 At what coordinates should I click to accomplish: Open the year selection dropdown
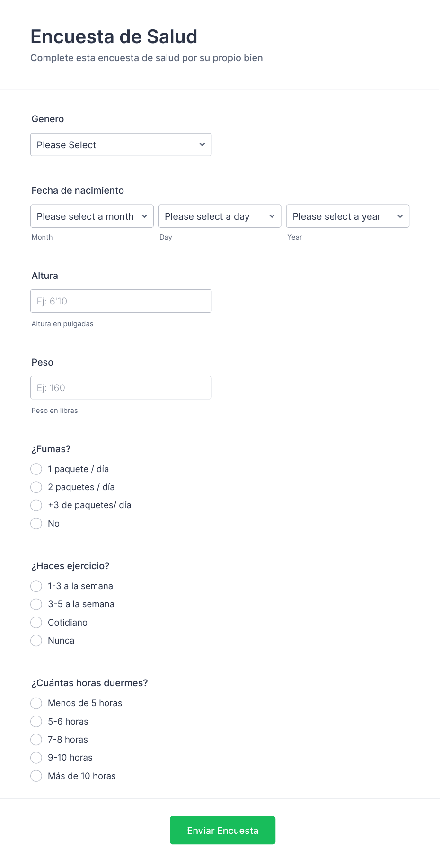348,216
